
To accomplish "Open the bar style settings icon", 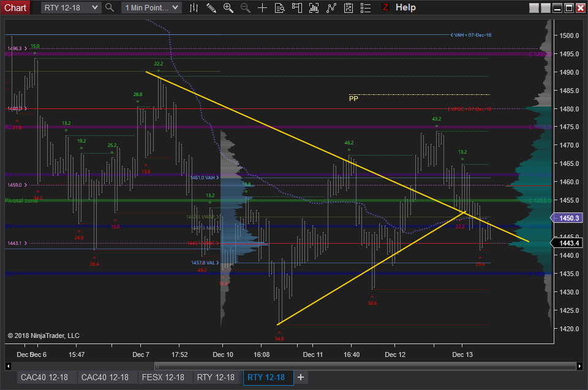I will [x=194, y=7].
